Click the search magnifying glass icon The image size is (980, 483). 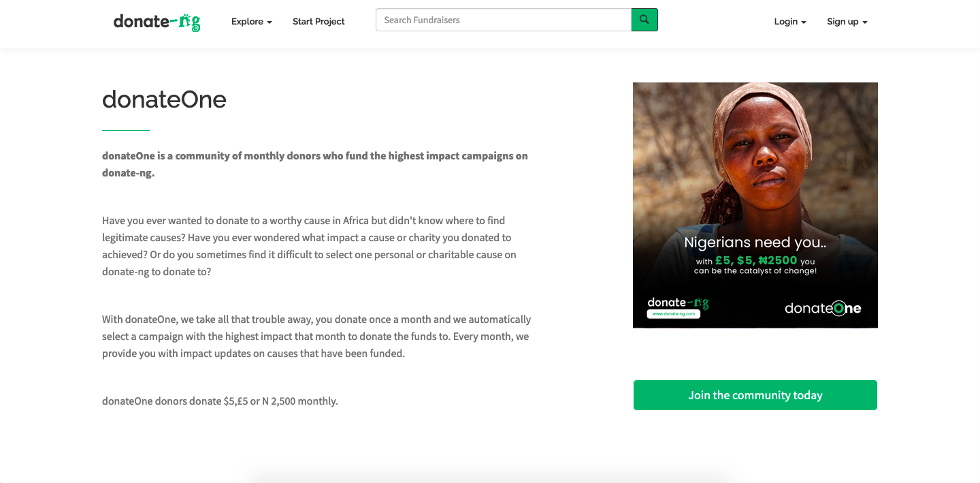tap(644, 20)
